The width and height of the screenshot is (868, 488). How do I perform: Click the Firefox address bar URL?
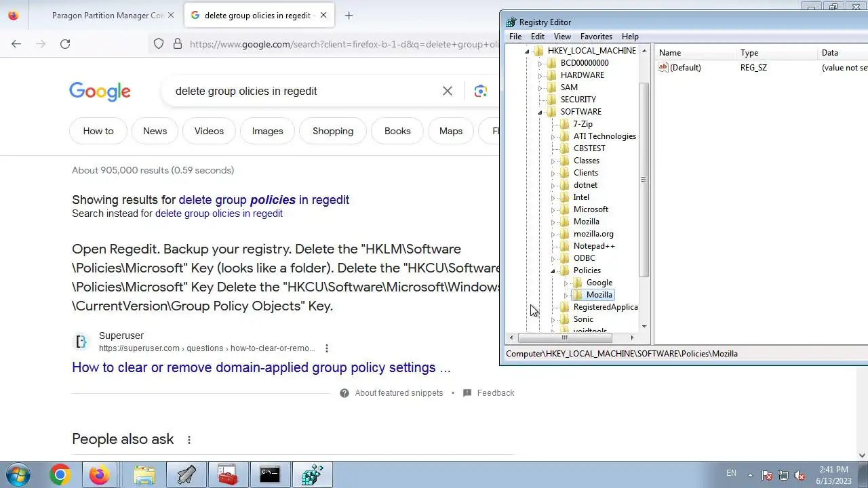click(344, 44)
